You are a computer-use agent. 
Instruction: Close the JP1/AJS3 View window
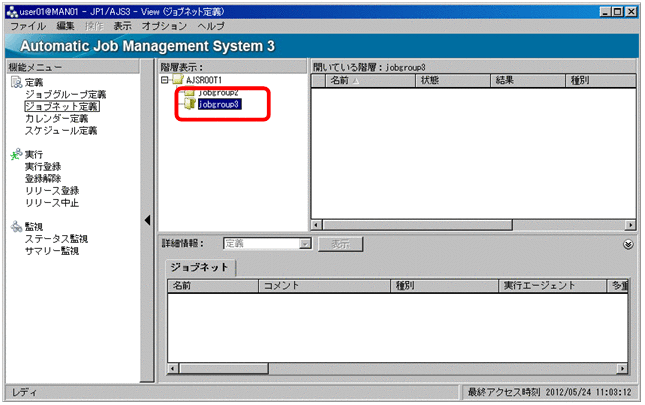point(631,12)
